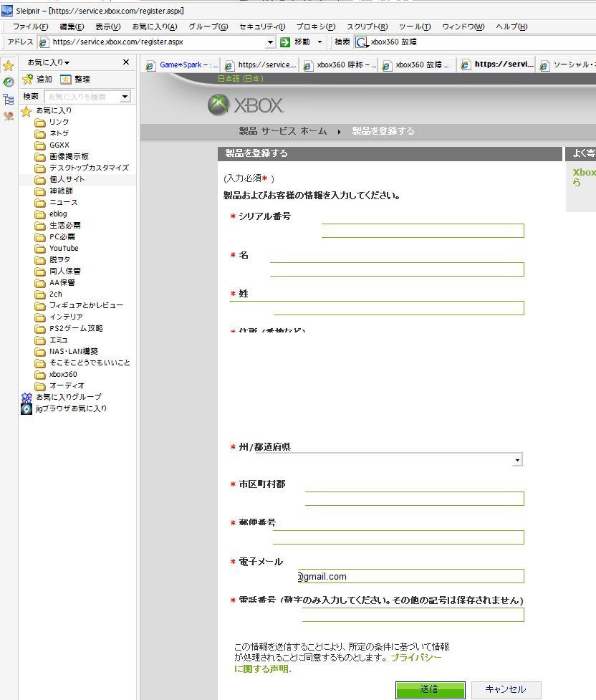Click the 送信 submit button

pyautogui.click(x=431, y=690)
